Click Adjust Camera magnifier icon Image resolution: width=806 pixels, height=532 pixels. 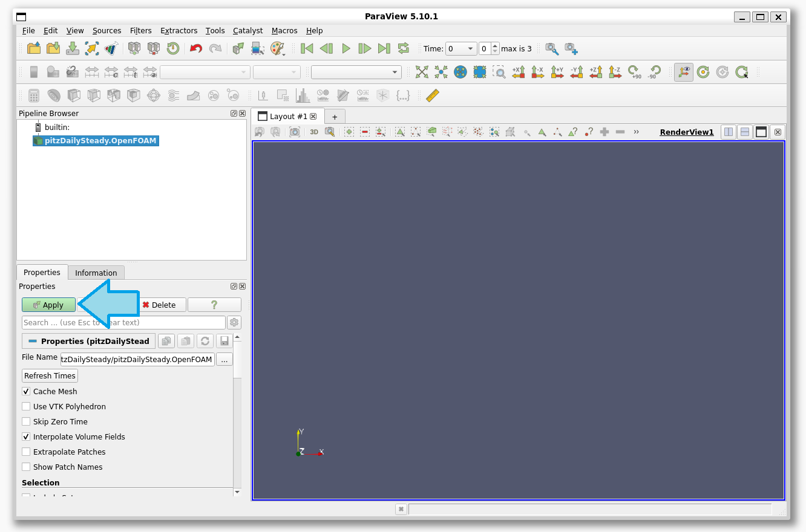330,132
